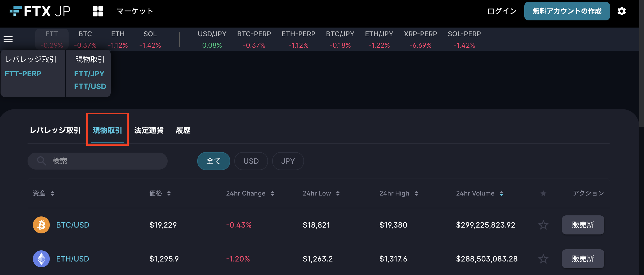Switch to the 履歴 tab
This screenshot has height=275, width=644.
pyautogui.click(x=183, y=130)
